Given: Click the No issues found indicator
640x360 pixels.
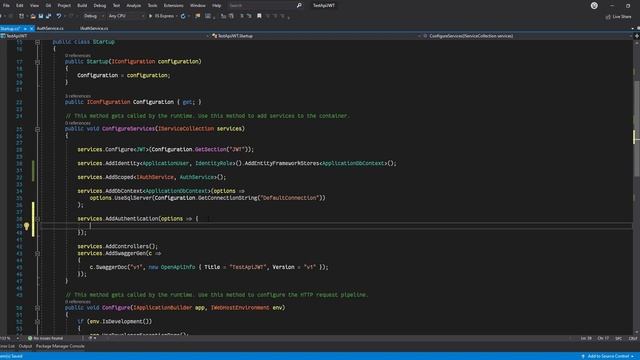Looking at the screenshot, I should (45, 338).
